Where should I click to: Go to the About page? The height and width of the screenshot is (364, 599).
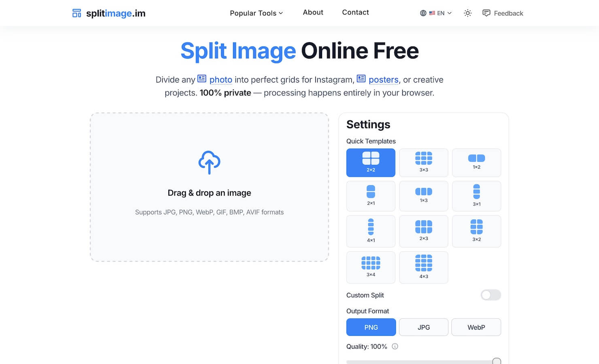313,13
